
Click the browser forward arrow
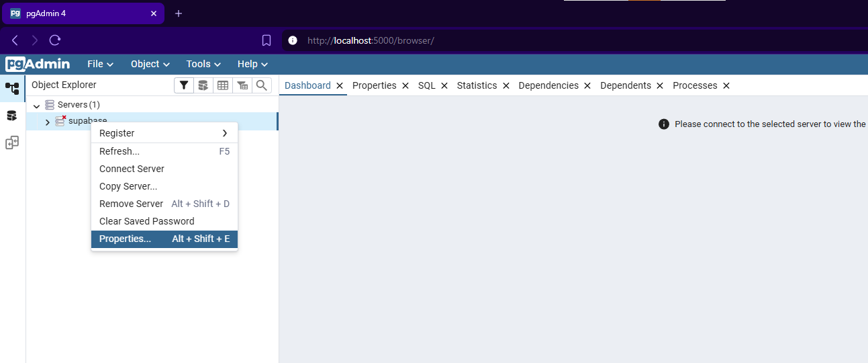(35, 40)
